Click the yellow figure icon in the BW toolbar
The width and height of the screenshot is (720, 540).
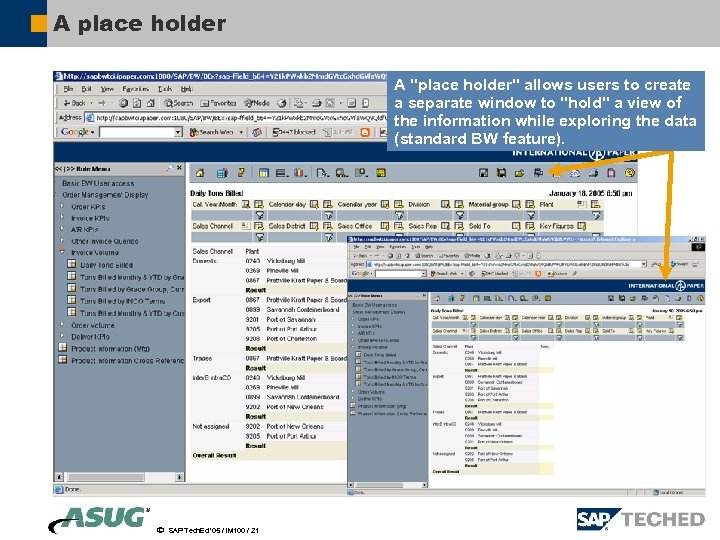(x=242, y=173)
